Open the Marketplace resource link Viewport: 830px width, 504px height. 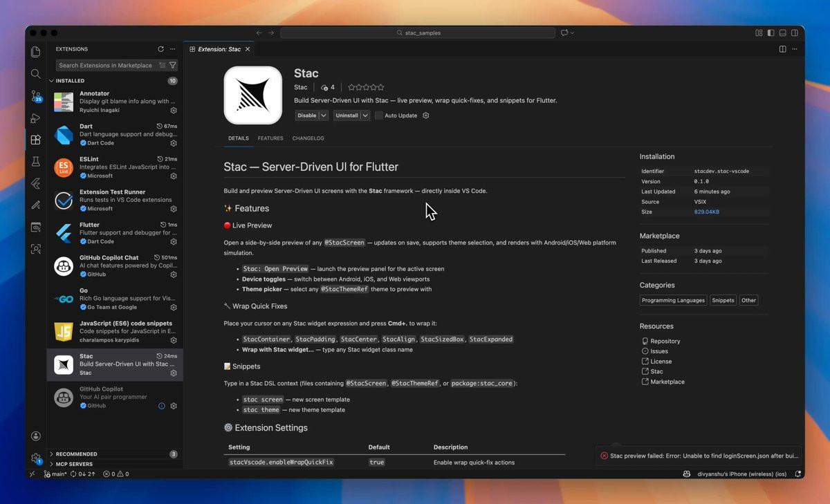[667, 382]
